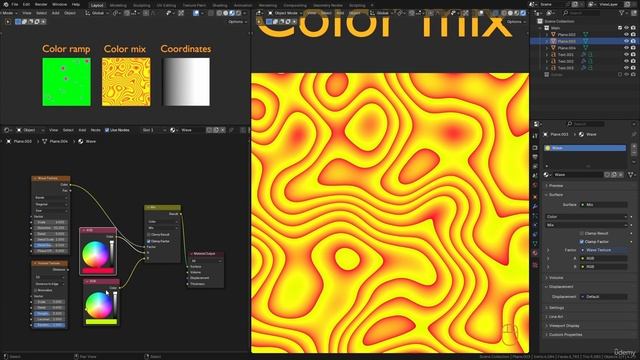The image size is (640, 360).
Task: Click red color swatch on upper RGB node
Action: click(98, 270)
